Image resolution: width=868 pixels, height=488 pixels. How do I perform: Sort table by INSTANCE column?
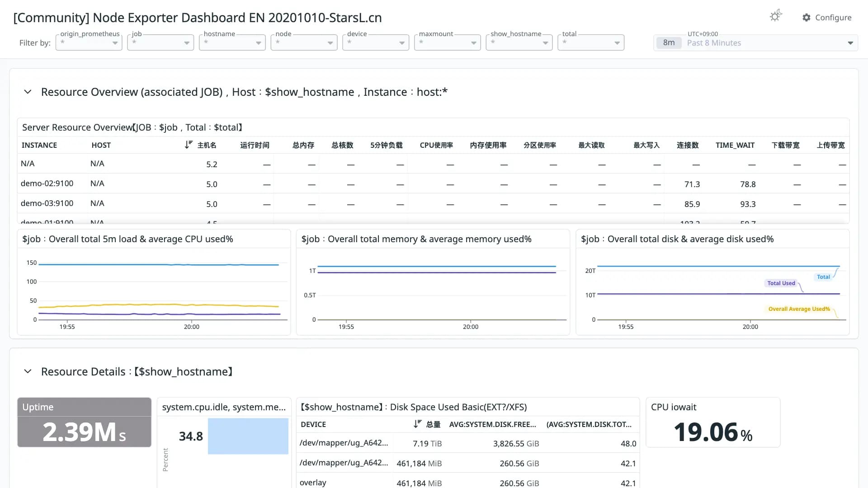tap(39, 145)
